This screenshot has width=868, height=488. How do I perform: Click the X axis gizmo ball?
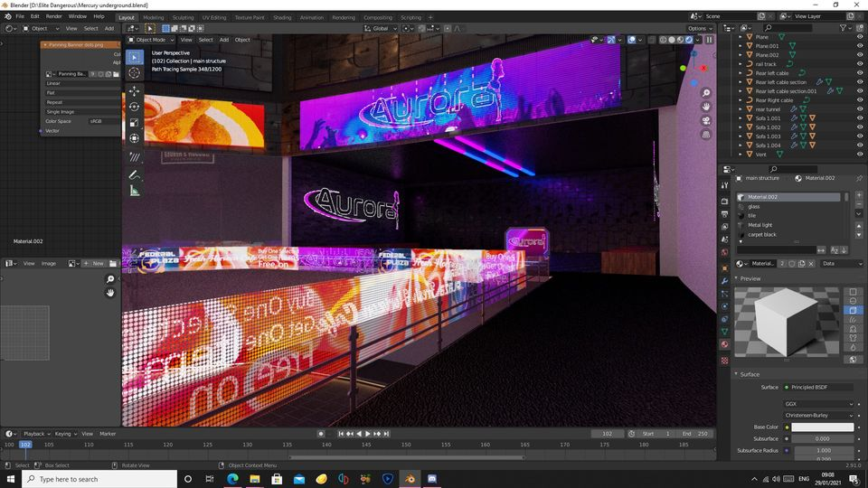pyautogui.click(x=703, y=68)
